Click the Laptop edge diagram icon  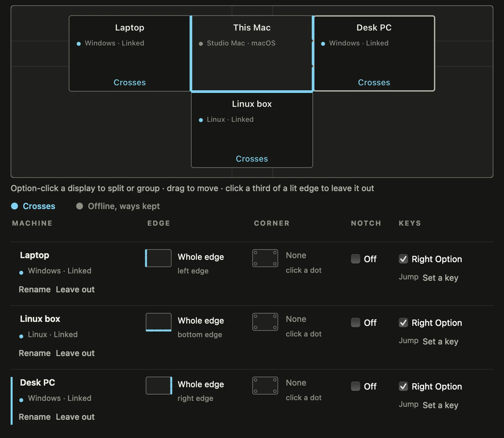158,258
